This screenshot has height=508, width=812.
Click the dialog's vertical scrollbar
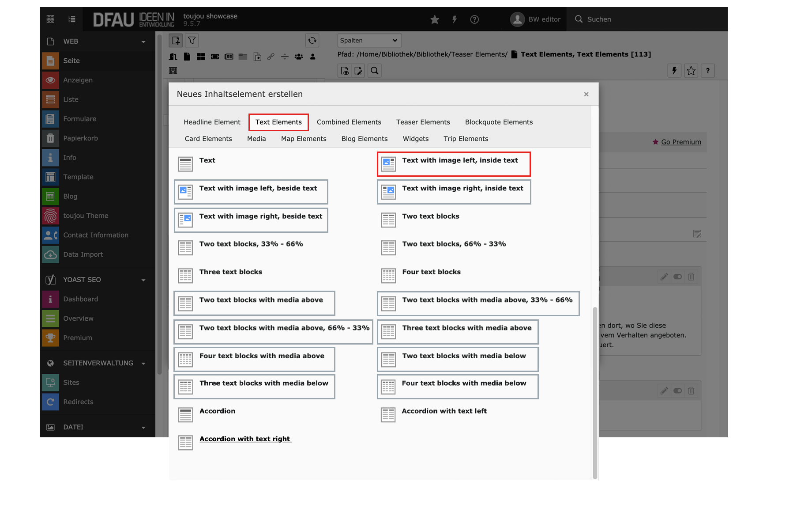point(594,393)
